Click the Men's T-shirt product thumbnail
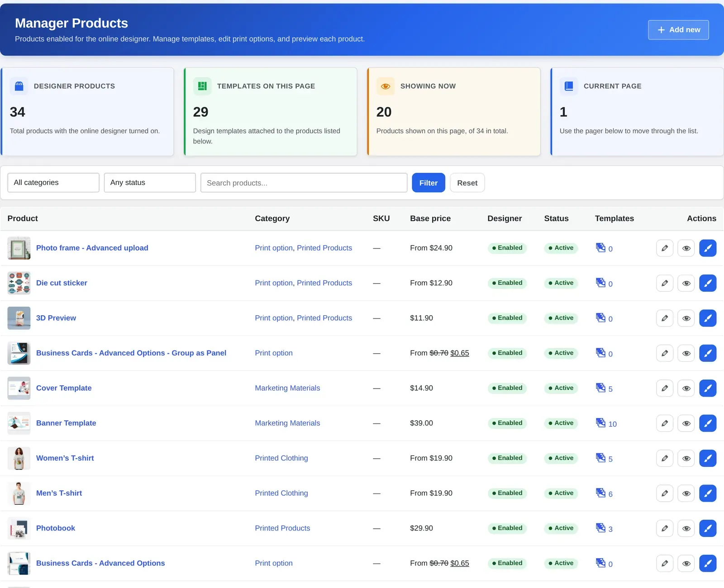 pyautogui.click(x=19, y=493)
